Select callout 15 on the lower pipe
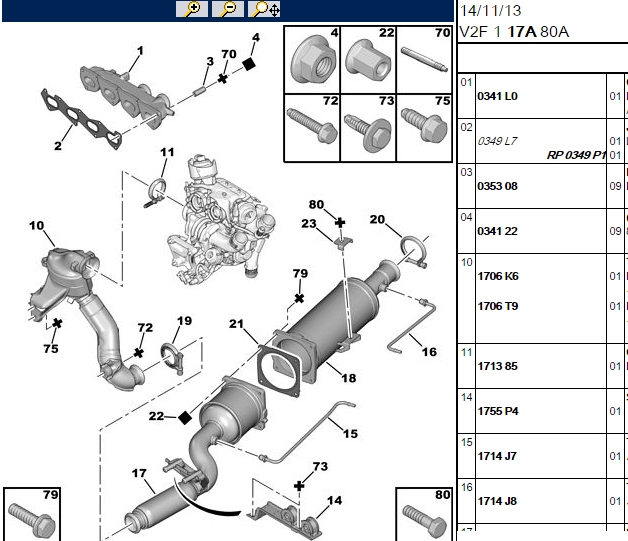The image size is (628, 541). [350, 434]
